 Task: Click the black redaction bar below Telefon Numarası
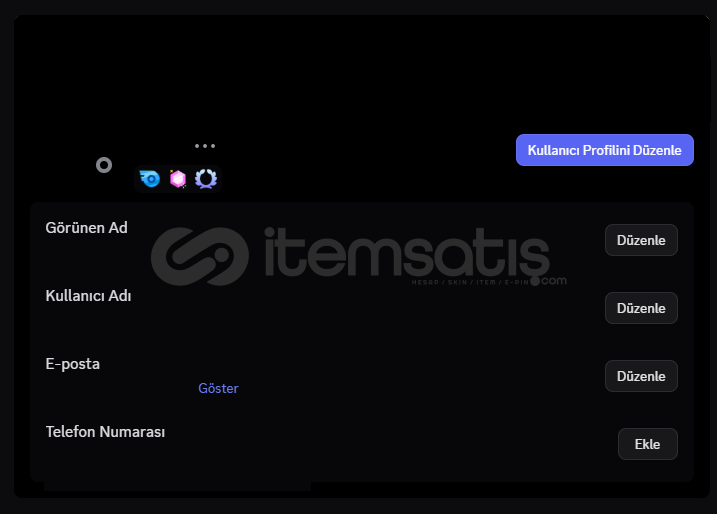click(x=177, y=486)
